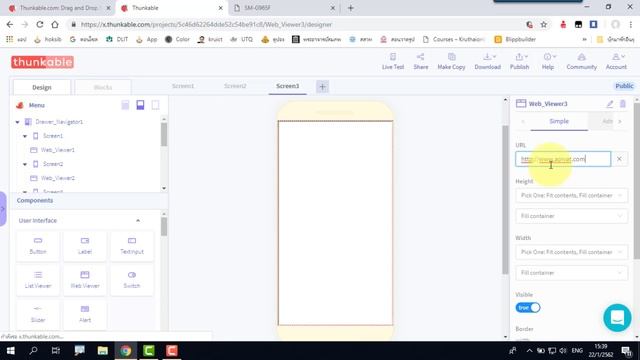
Task: Collapse Drawer_Navigator1 tree node
Action: 18,122
